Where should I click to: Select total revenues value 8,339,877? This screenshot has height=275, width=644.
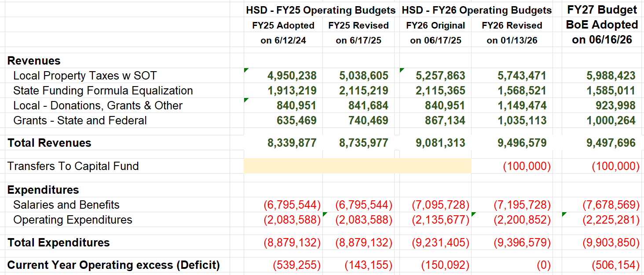tap(292, 143)
